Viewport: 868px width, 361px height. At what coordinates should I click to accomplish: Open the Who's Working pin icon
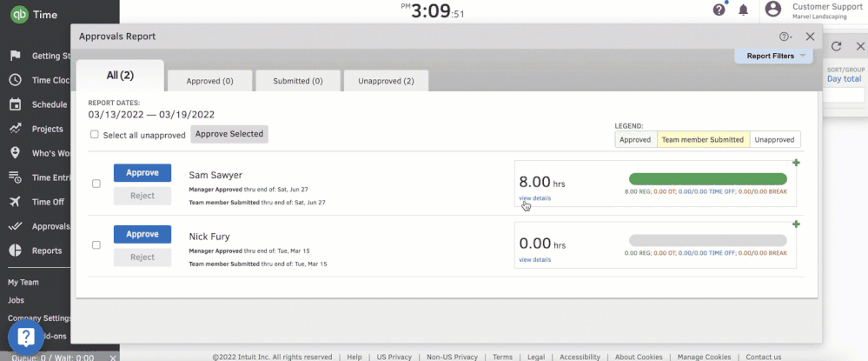(x=16, y=153)
